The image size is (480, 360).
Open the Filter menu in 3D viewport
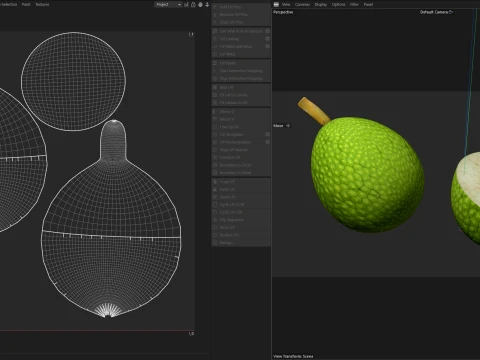pos(354,5)
